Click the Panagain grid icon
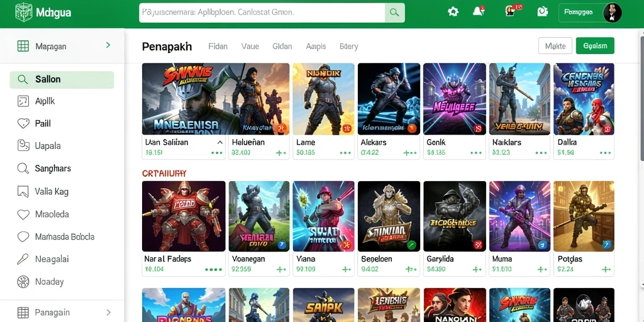The image size is (644, 322). tap(23, 313)
